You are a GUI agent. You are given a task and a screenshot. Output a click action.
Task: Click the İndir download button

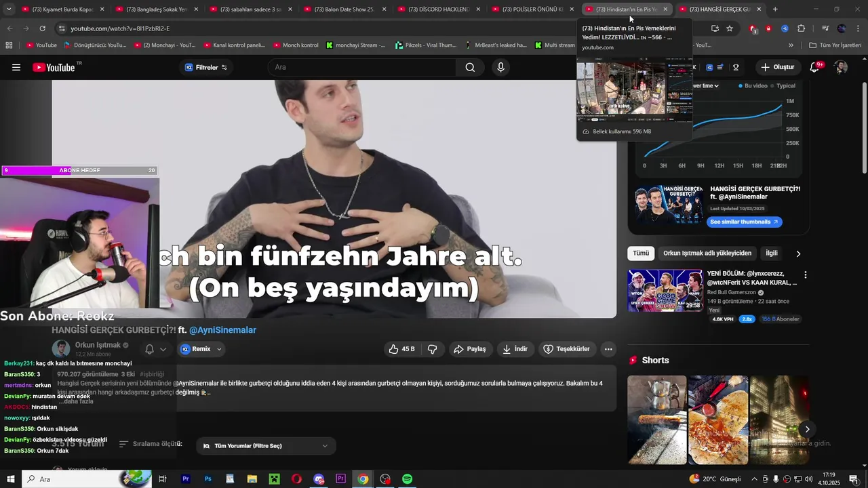pyautogui.click(x=515, y=349)
